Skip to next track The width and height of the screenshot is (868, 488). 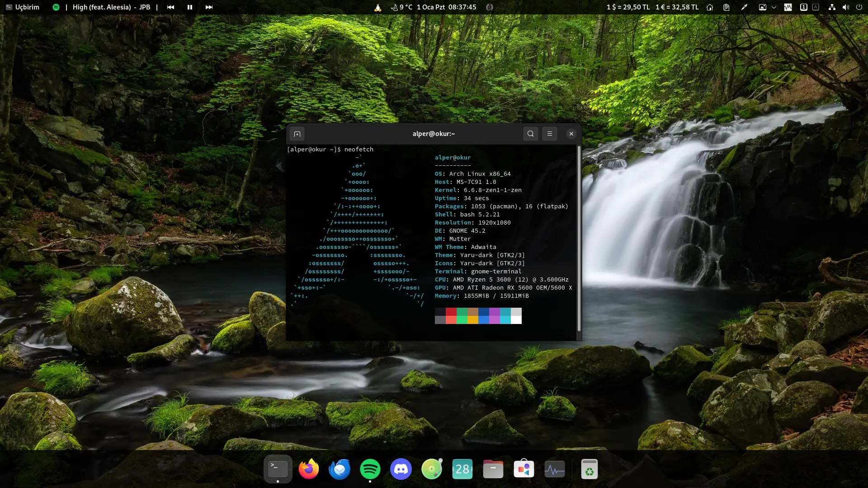[x=209, y=7]
